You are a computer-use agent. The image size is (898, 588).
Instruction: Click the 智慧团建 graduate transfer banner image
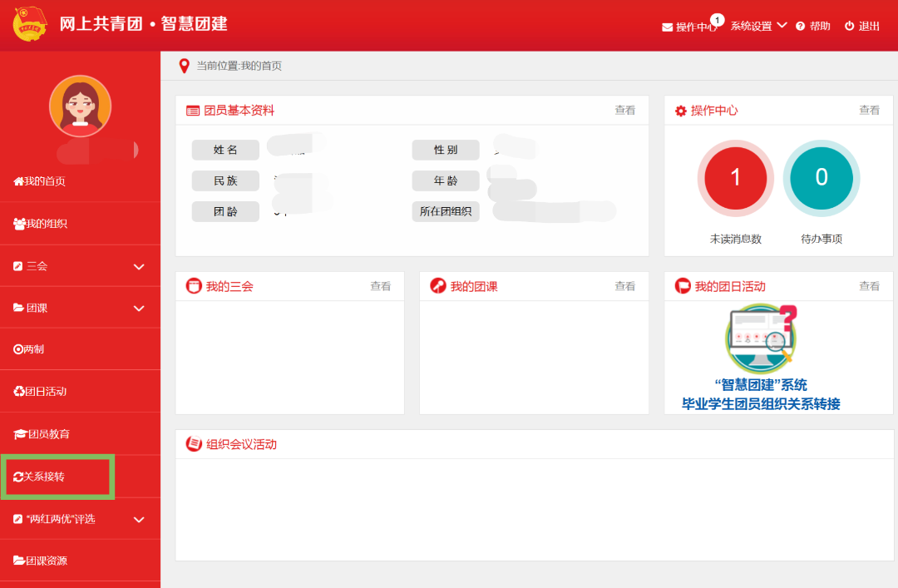(x=761, y=359)
